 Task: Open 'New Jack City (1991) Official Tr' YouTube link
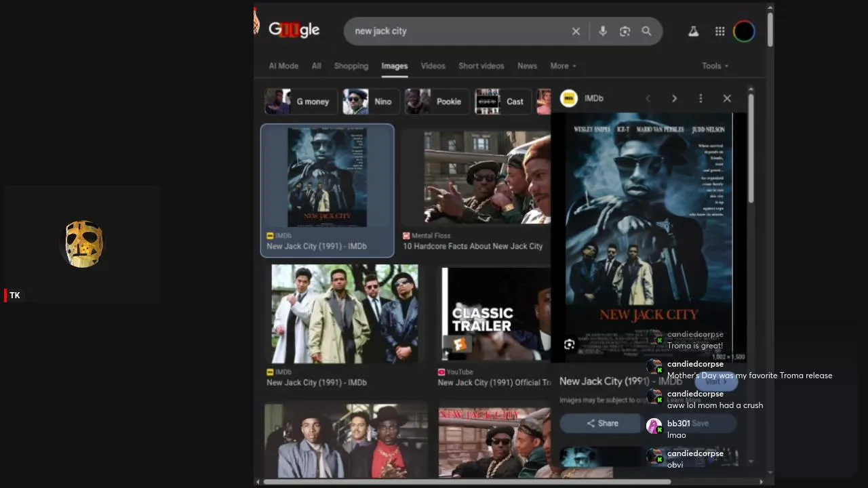click(494, 382)
